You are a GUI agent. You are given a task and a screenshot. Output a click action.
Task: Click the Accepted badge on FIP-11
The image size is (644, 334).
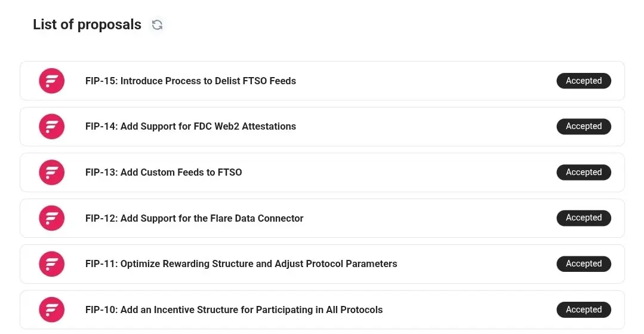pyautogui.click(x=583, y=263)
